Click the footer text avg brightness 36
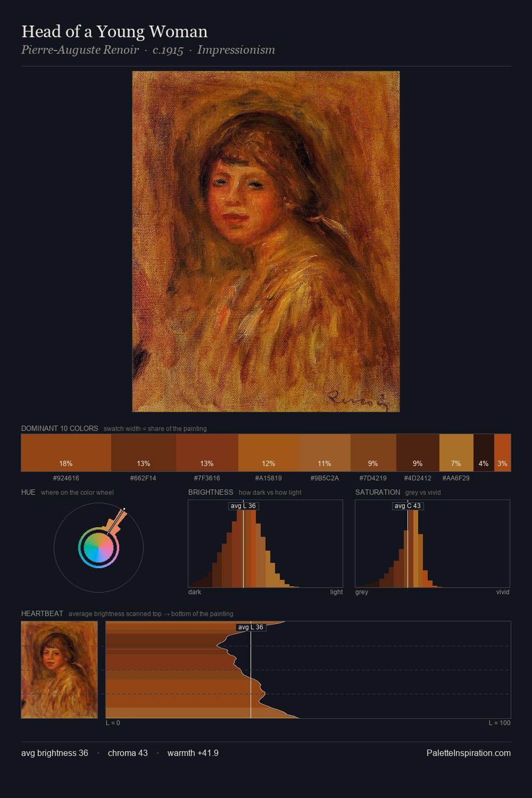 click(55, 753)
